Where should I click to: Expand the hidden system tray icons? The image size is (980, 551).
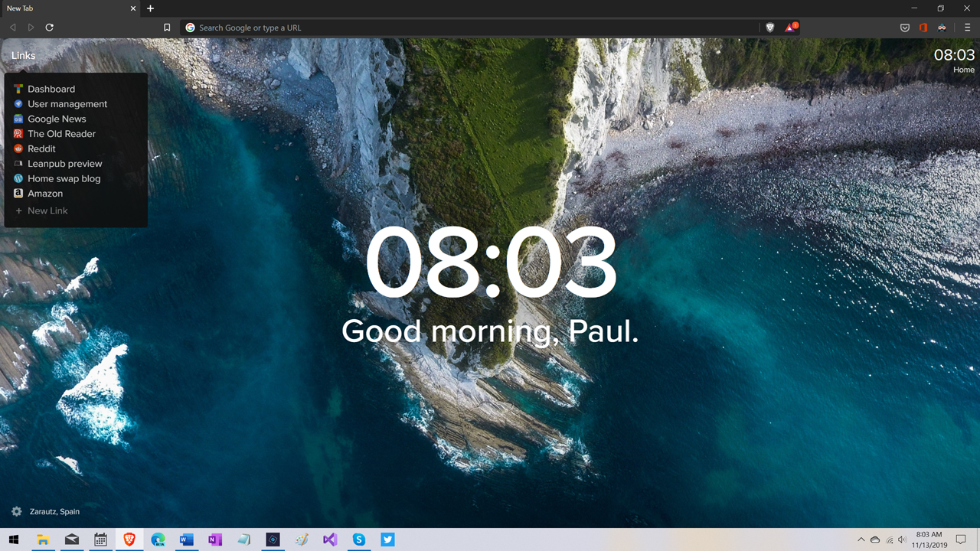pos(861,540)
